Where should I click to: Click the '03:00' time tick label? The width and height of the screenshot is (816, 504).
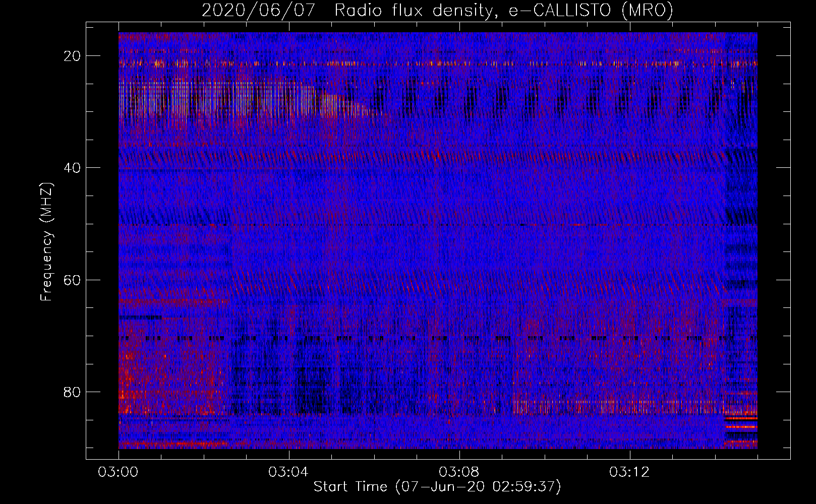pos(119,472)
